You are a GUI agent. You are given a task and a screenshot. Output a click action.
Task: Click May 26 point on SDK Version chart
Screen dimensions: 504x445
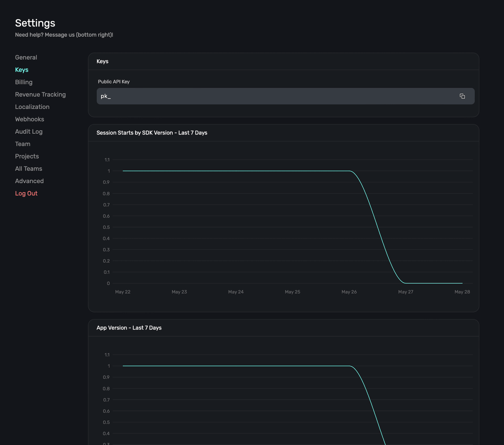[x=349, y=171]
